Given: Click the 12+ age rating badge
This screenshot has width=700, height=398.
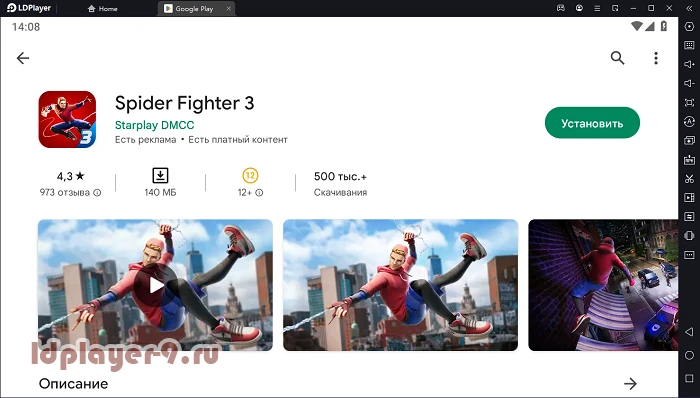Looking at the screenshot, I should click(x=250, y=175).
